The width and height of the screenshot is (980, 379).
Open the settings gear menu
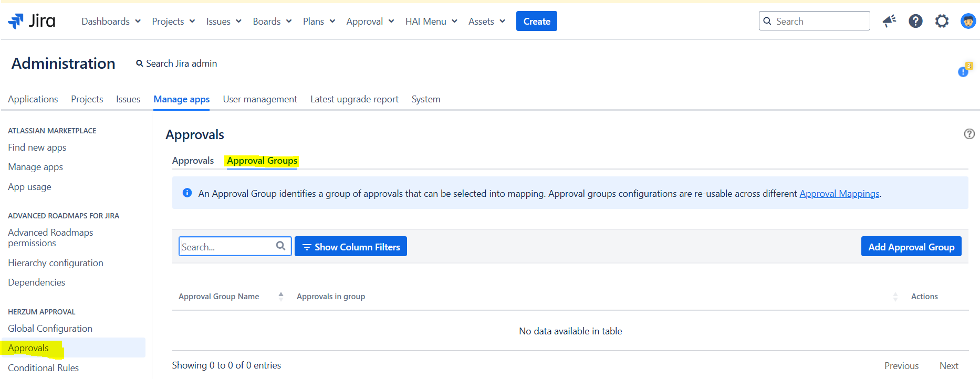(x=942, y=21)
